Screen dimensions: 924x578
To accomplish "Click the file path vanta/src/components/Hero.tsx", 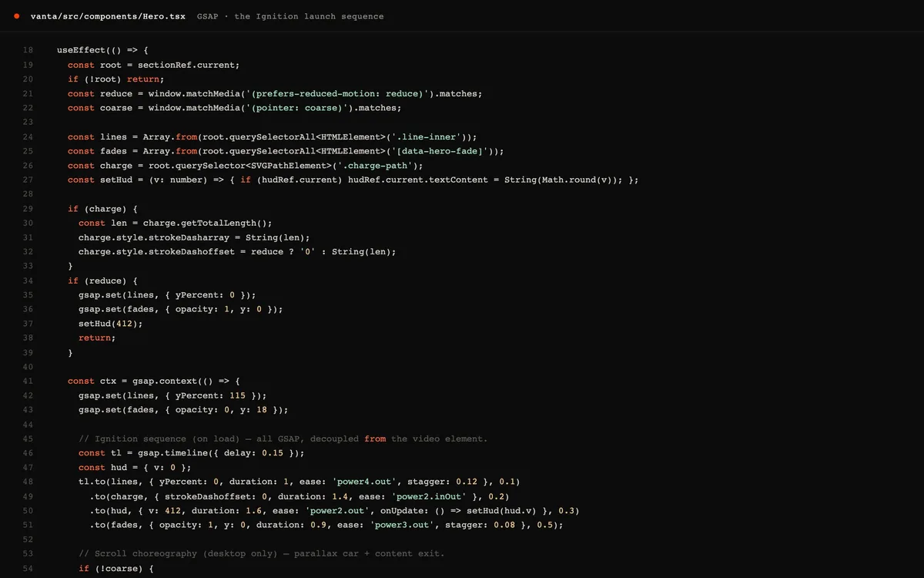I will (x=108, y=16).
